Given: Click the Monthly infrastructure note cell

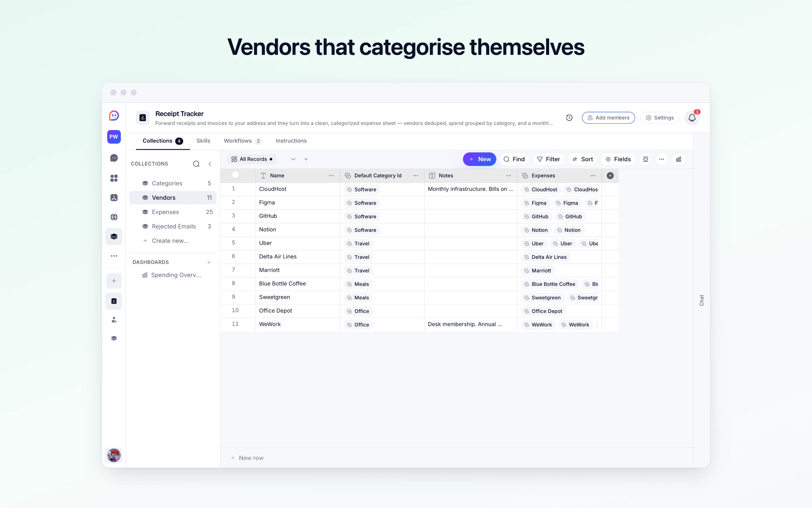Looking at the screenshot, I should click(471, 189).
